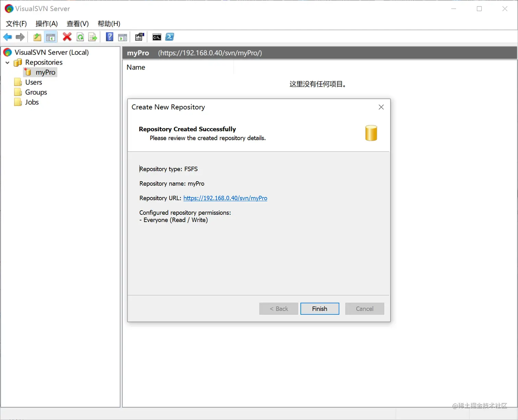Viewport: 518px width, 420px height.
Task: Click the 'Repository type: FSFS' text
Action: 169,169
